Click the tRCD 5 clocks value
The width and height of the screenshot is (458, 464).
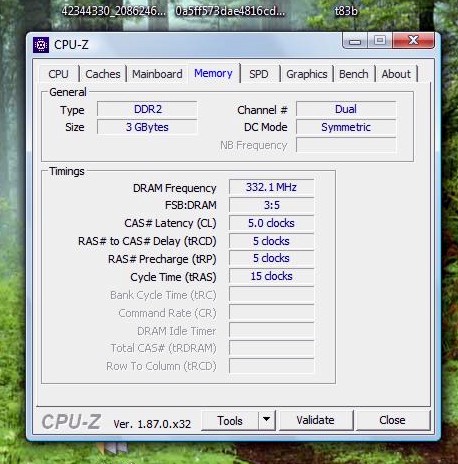tap(271, 241)
